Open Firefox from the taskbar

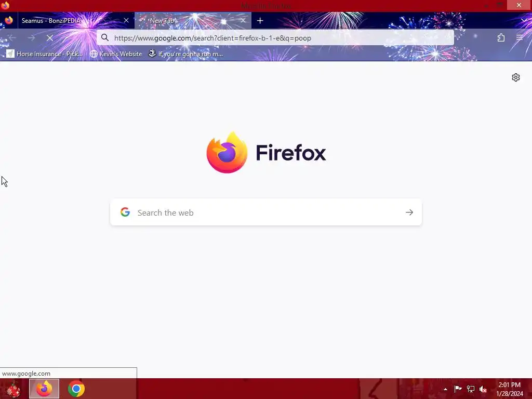44,389
